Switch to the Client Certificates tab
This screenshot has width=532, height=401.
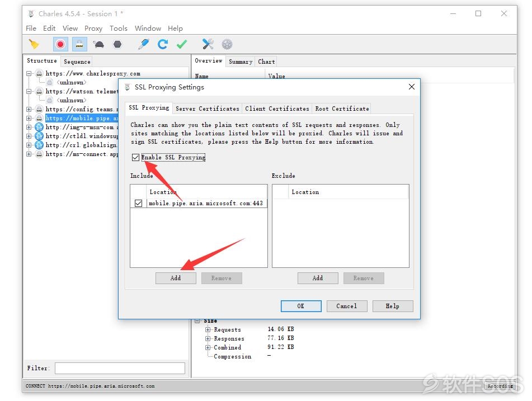(277, 108)
